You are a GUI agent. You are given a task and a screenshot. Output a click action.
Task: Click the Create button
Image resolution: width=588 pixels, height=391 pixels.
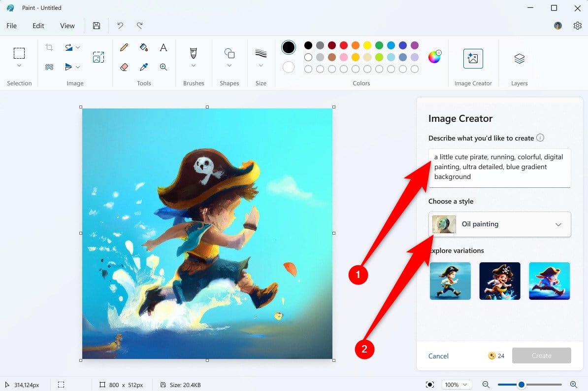542,355
